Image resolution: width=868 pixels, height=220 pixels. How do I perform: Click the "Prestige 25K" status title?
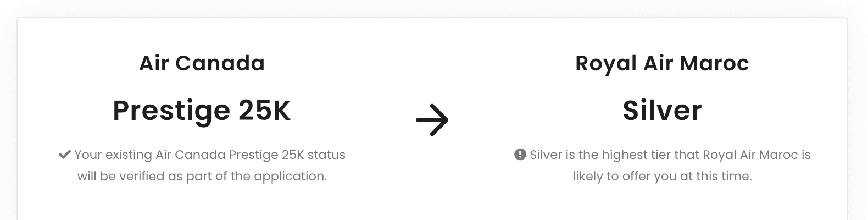click(202, 111)
